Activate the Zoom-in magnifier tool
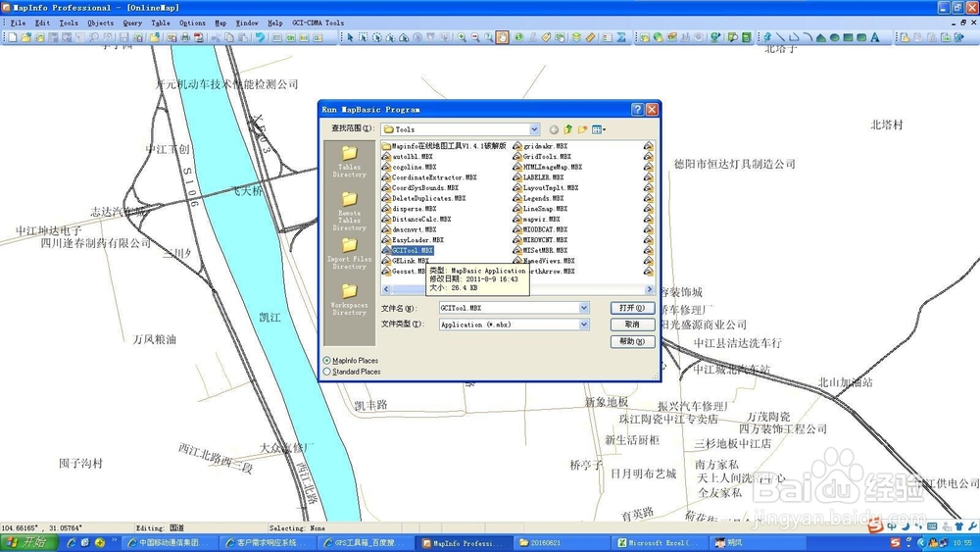 tap(462, 37)
